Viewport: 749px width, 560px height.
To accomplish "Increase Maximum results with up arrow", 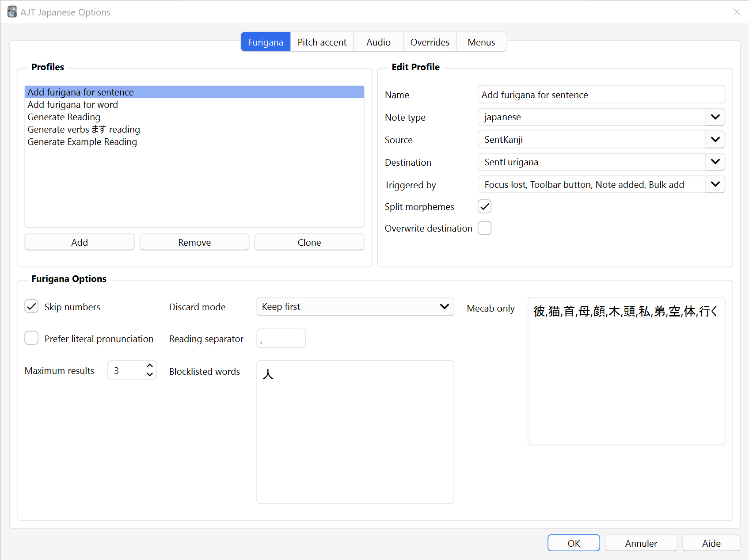I will [x=150, y=366].
